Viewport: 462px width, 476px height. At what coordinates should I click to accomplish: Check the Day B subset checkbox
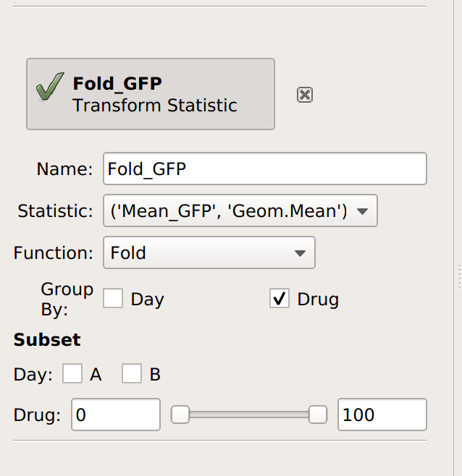point(132,373)
